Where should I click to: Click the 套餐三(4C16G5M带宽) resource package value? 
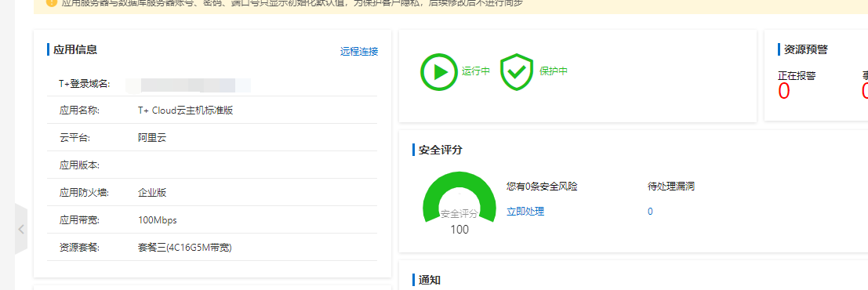click(184, 248)
